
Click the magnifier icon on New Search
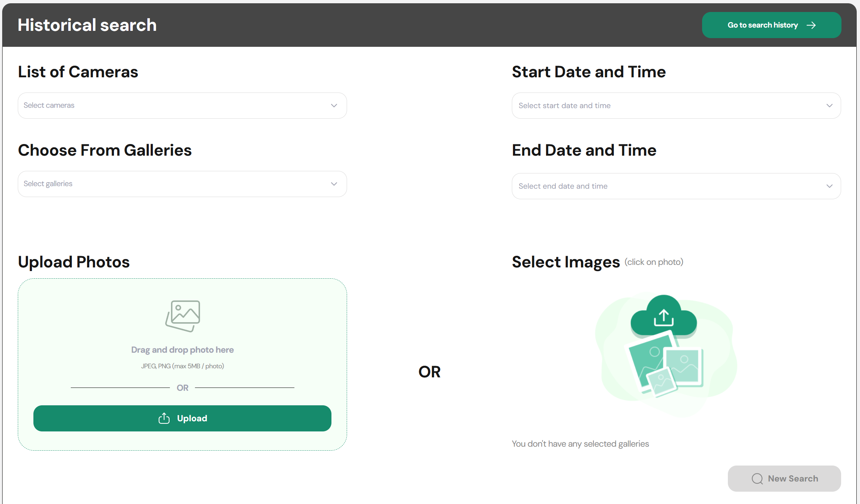click(x=757, y=479)
